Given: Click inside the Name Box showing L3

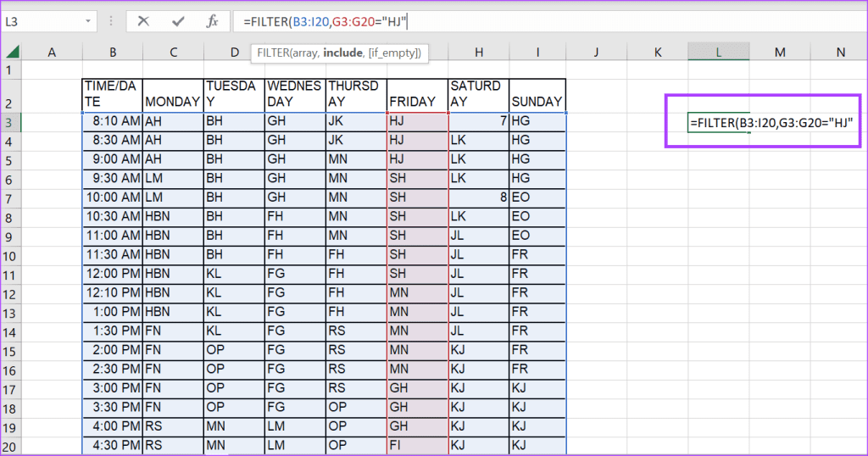Looking at the screenshot, I should [x=42, y=21].
